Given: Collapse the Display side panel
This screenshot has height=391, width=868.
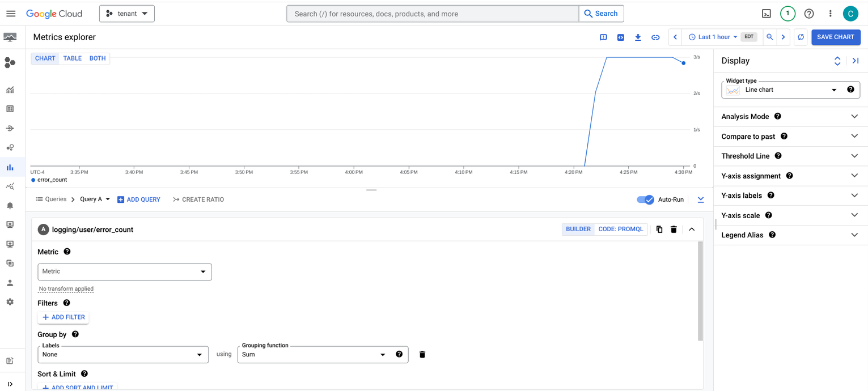Looking at the screenshot, I should (x=856, y=61).
